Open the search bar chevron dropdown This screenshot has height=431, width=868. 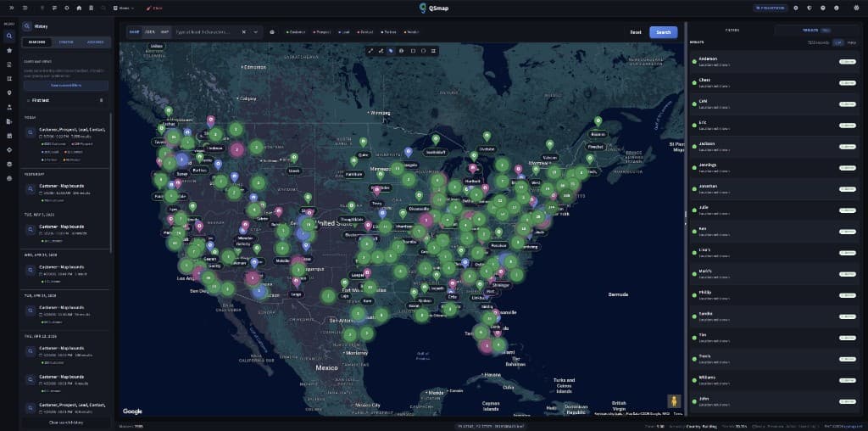click(256, 32)
